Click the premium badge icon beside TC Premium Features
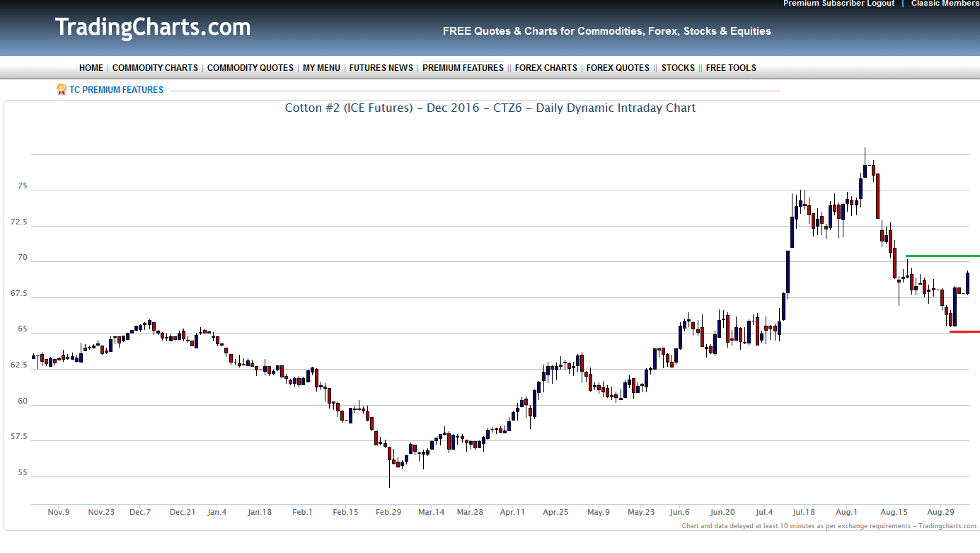980x553 pixels. coord(62,89)
